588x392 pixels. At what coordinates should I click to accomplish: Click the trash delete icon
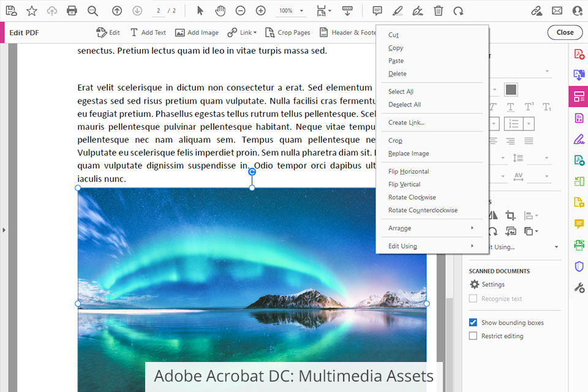tap(438, 11)
